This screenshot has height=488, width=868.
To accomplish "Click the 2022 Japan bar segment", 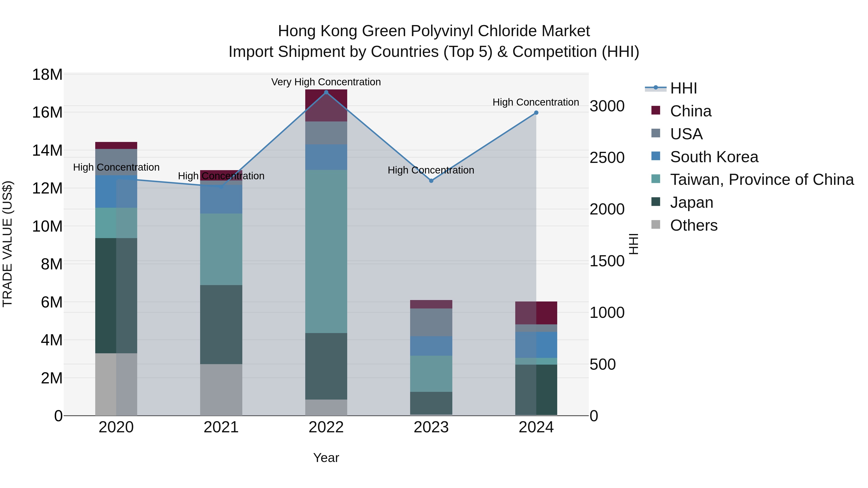I will pos(326,366).
